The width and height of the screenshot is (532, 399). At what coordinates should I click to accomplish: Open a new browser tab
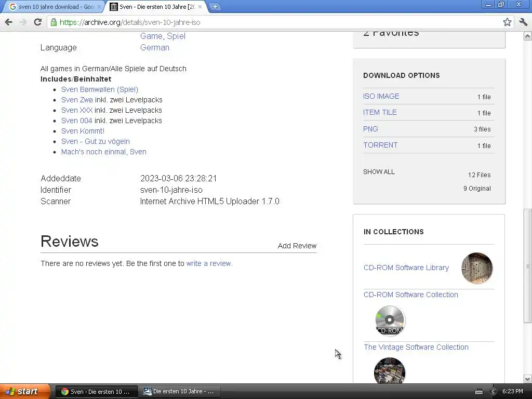click(215, 6)
